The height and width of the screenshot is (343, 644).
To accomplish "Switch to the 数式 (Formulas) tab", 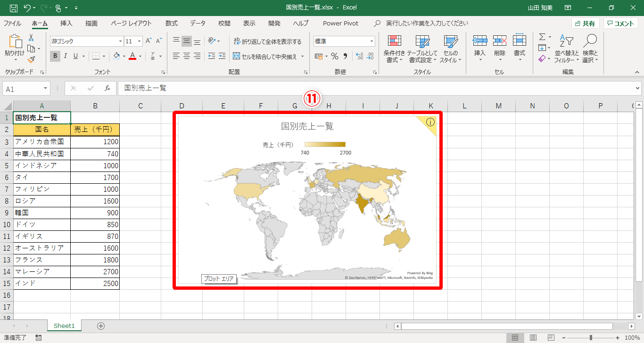I will [171, 23].
